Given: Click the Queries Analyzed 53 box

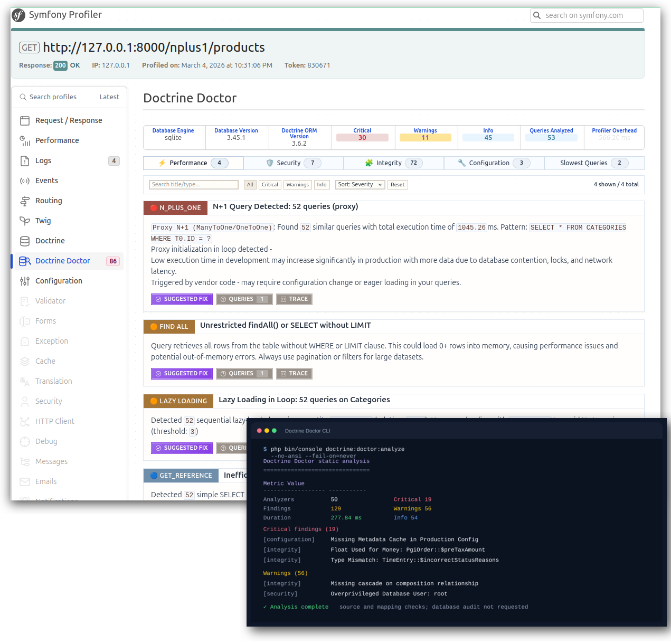Looking at the screenshot, I should [x=551, y=138].
